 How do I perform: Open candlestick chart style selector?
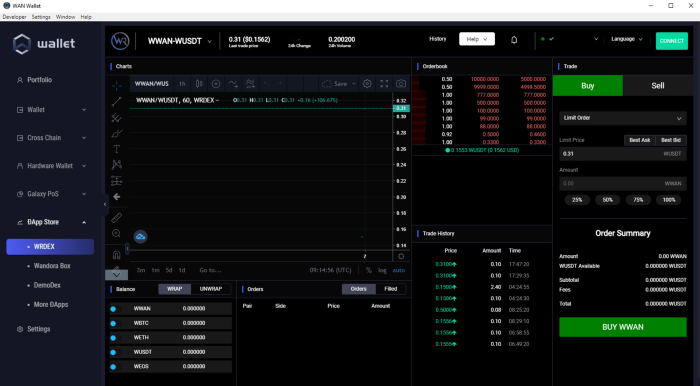(199, 83)
